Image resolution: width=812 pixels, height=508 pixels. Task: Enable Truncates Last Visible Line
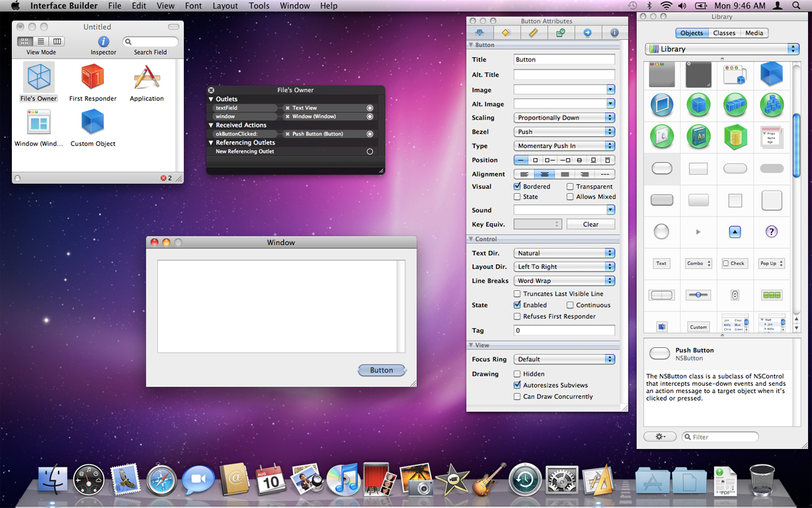(x=517, y=294)
